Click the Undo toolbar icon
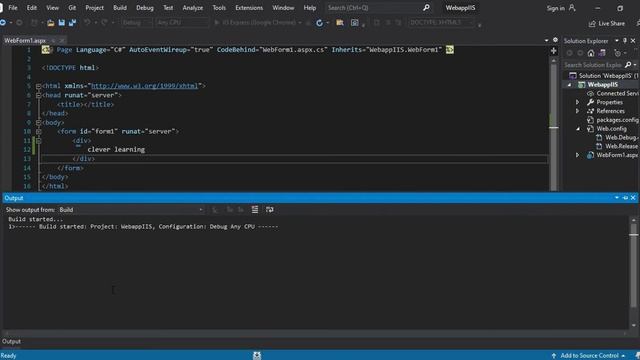Screen dimensions: 640x360 pyautogui.click(x=87, y=23)
